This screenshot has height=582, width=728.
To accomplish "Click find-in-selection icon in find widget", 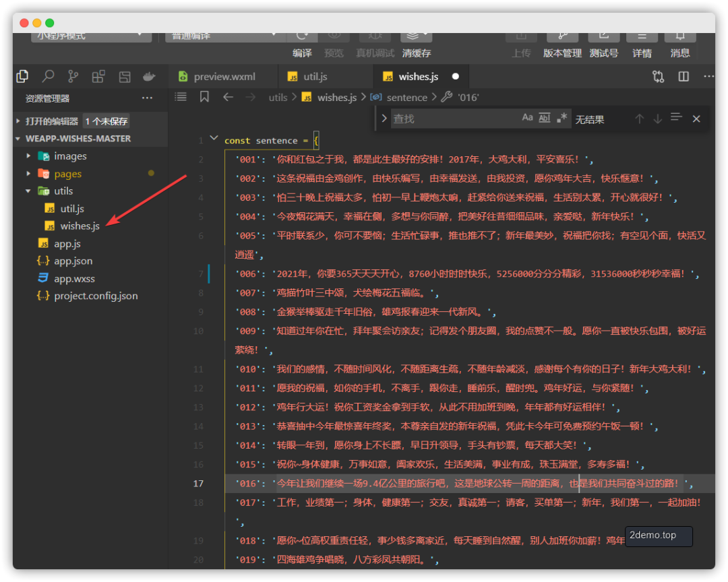I will [676, 117].
